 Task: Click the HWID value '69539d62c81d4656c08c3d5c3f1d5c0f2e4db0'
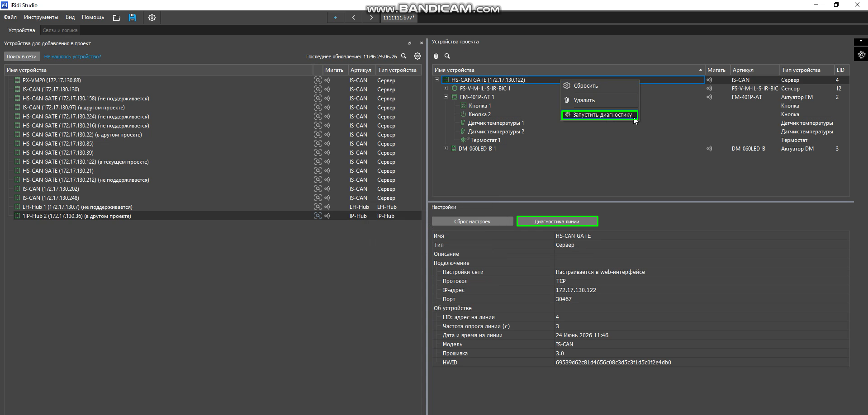point(613,363)
